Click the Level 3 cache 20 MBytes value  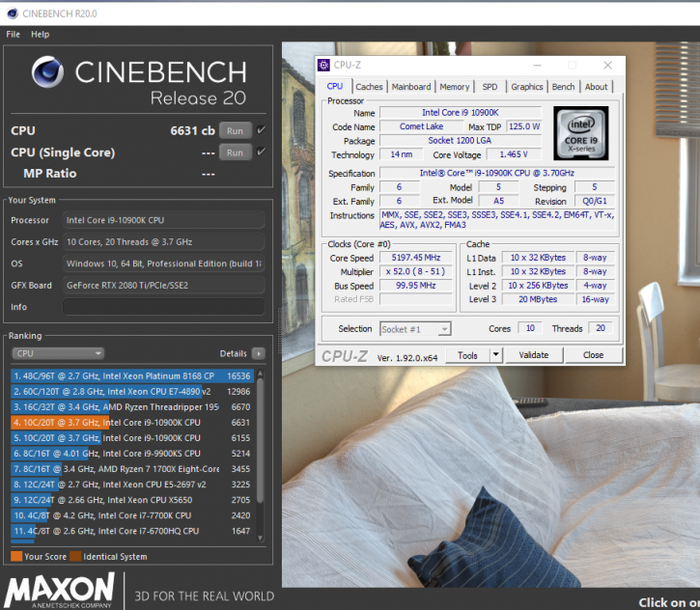pos(538,299)
